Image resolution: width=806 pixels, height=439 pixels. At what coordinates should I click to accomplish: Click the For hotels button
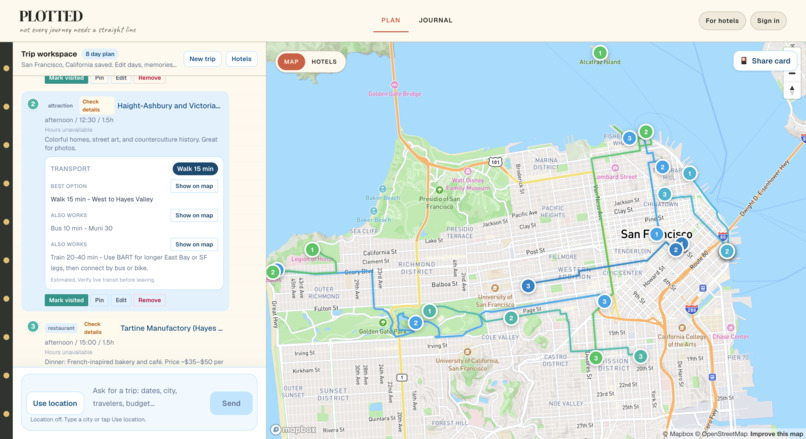[722, 21]
